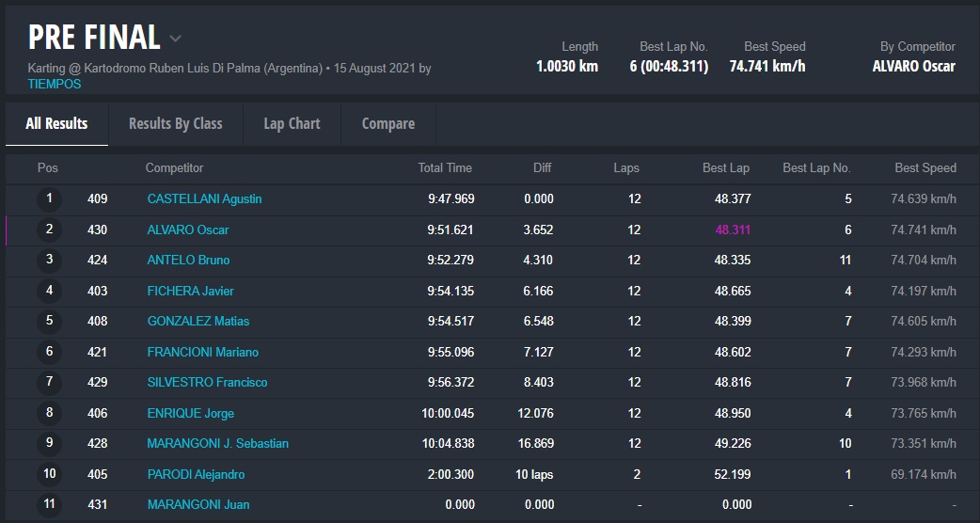Click the position 5 circle badge

[x=49, y=321]
